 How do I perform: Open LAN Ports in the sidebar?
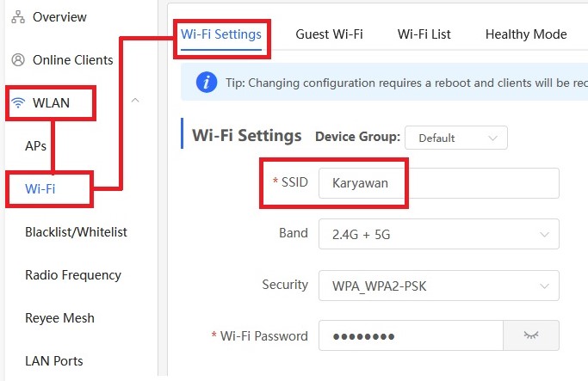(54, 361)
